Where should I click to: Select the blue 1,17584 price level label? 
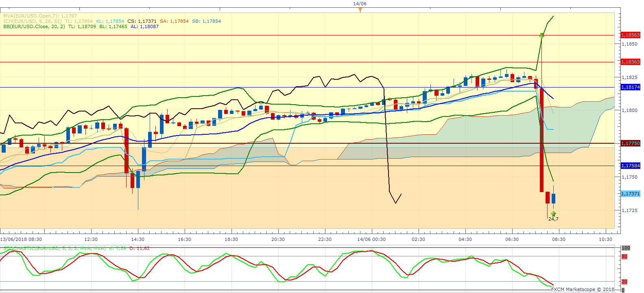pos(630,166)
